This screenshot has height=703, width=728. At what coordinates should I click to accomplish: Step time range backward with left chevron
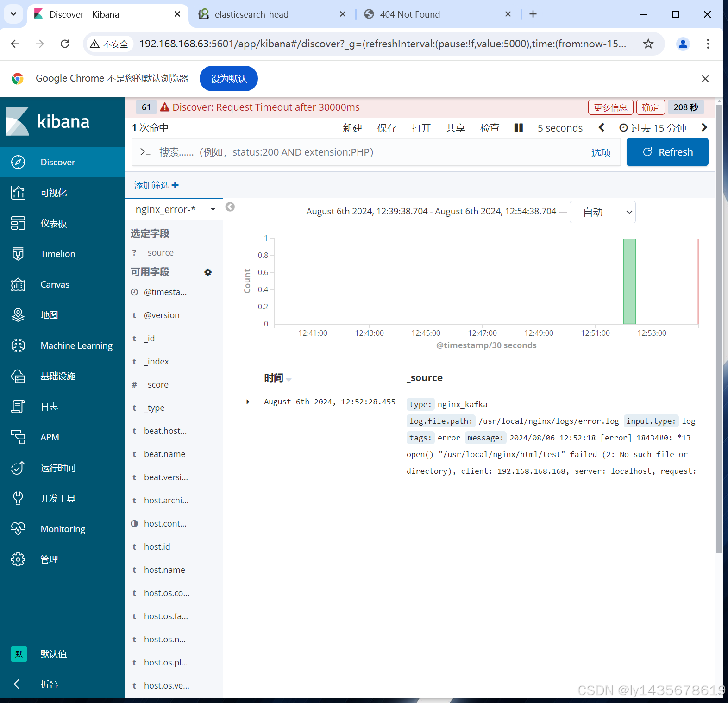602,127
